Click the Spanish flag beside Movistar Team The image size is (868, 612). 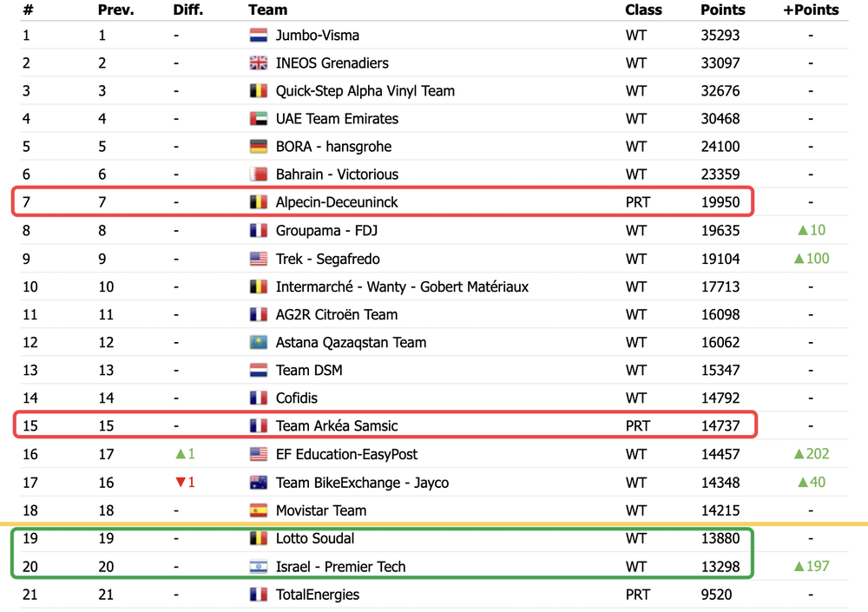259,510
